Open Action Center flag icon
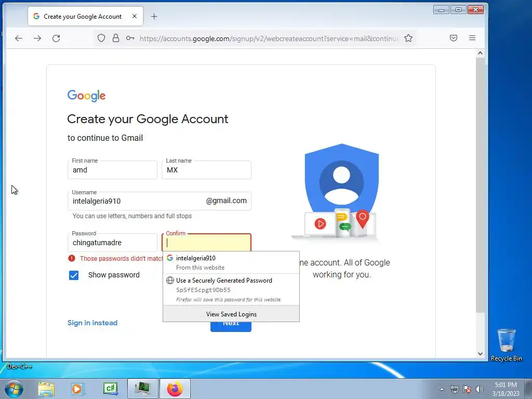 coord(467,389)
